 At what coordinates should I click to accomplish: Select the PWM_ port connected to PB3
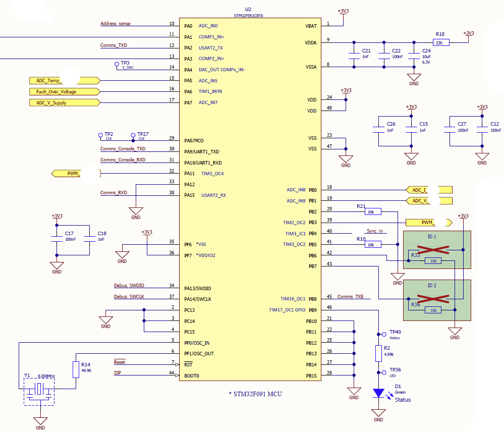[x=429, y=223]
